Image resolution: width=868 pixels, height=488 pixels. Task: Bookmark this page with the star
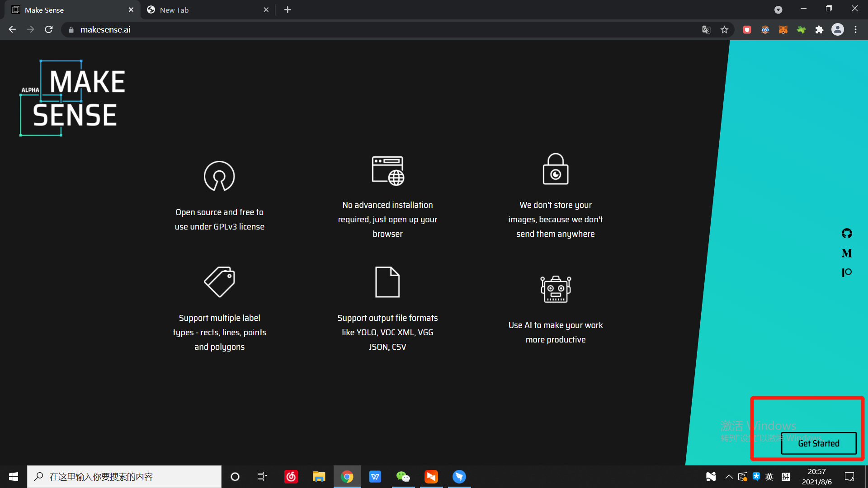tap(725, 30)
